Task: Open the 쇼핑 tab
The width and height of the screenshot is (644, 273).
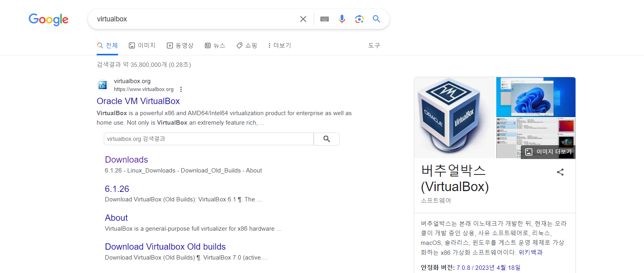Action: coord(247,45)
